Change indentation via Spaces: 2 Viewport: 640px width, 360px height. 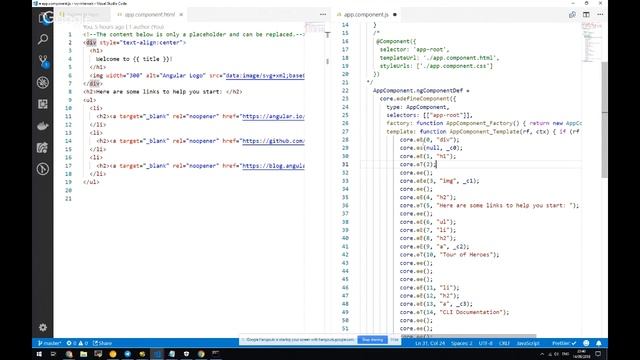(x=462, y=343)
